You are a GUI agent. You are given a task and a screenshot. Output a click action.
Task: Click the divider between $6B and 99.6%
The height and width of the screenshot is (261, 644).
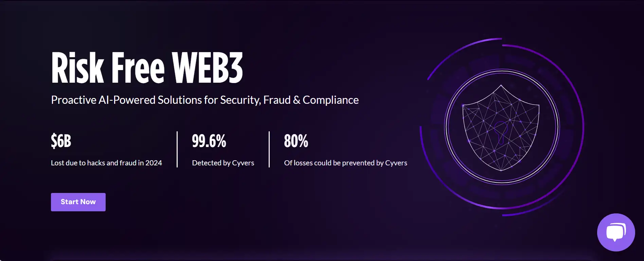tap(177, 149)
